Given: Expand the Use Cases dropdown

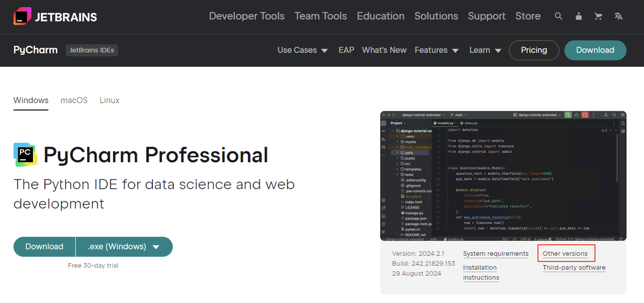Looking at the screenshot, I should (x=302, y=50).
